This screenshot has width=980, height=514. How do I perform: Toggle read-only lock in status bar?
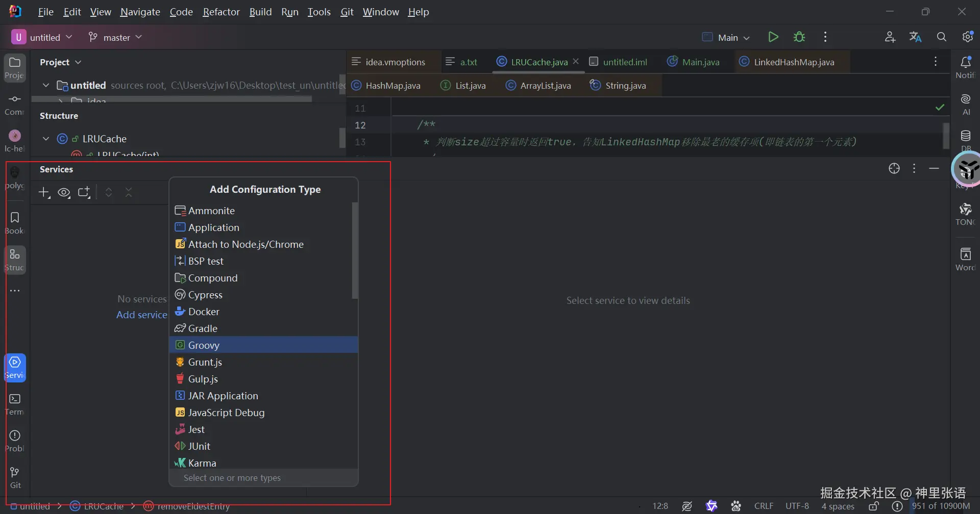point(874,506)
